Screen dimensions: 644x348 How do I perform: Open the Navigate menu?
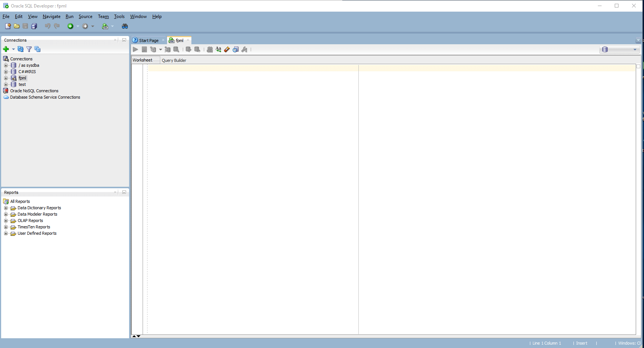click(51, 16)
